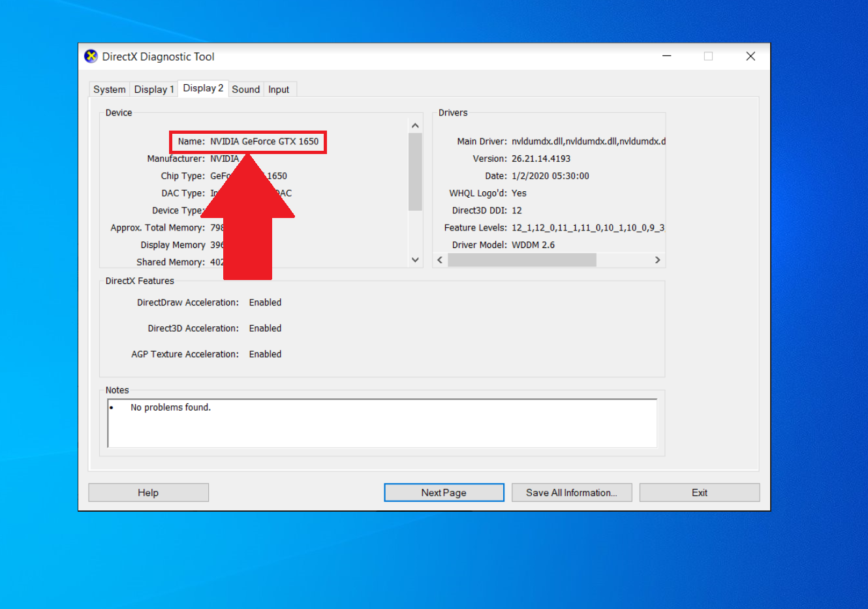Click the right arrow of the Drivers scrollbar
Screen dimensions: 868x609
(658, 260)
